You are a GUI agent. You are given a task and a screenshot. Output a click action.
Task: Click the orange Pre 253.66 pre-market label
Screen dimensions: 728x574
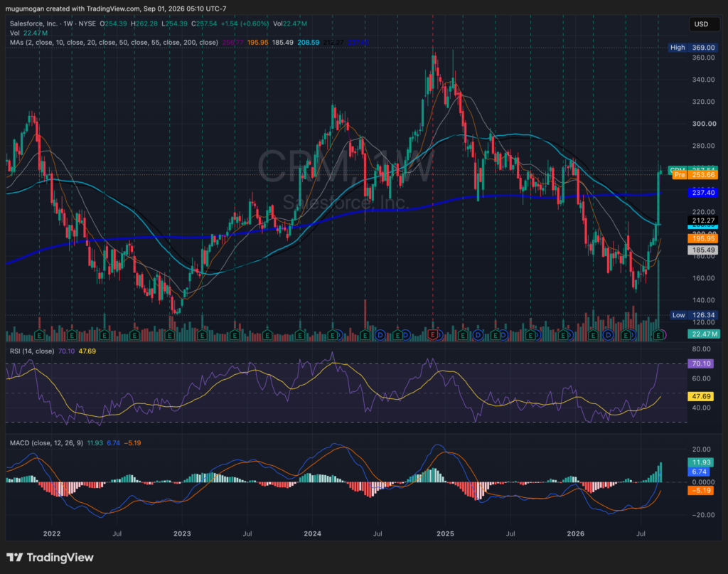695,175
